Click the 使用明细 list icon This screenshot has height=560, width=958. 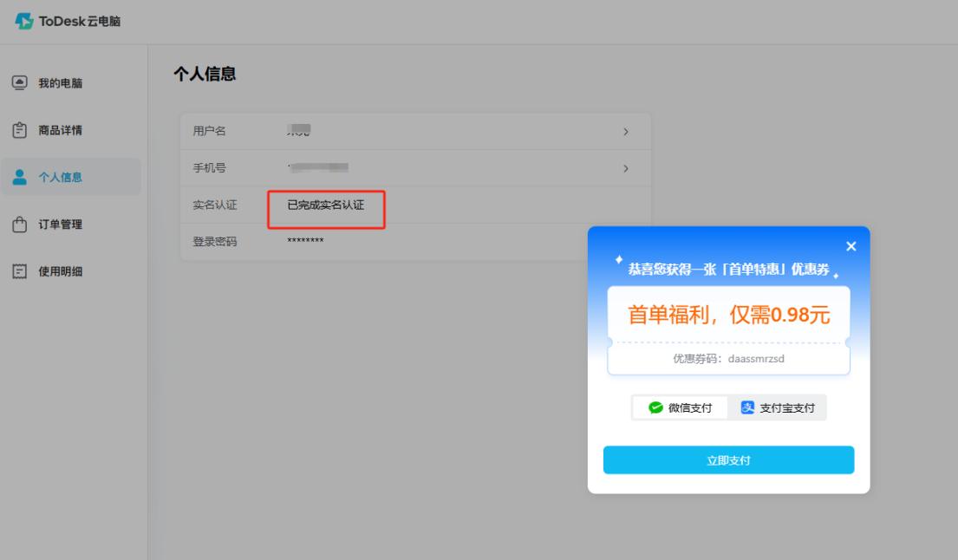[x=19, y=272]
